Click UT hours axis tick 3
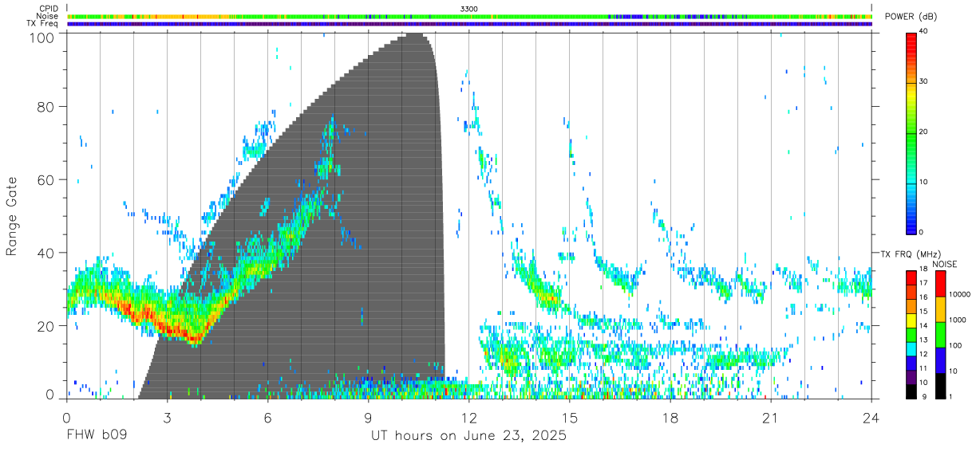980x452 pixels. 167,417
